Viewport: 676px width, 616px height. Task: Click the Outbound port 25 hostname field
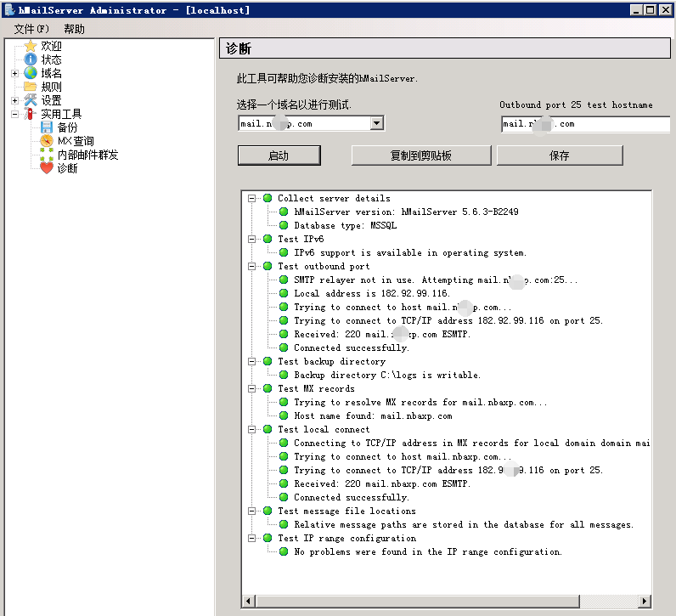584,124
